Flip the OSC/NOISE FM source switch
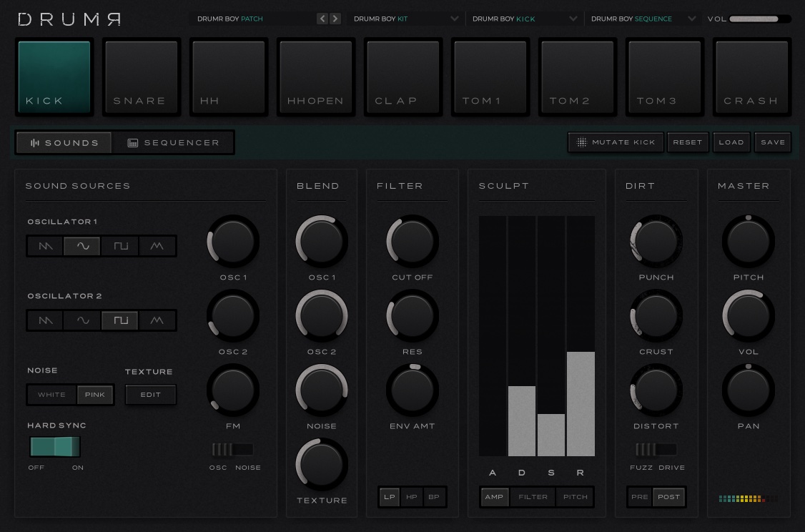 coord(233,449)
